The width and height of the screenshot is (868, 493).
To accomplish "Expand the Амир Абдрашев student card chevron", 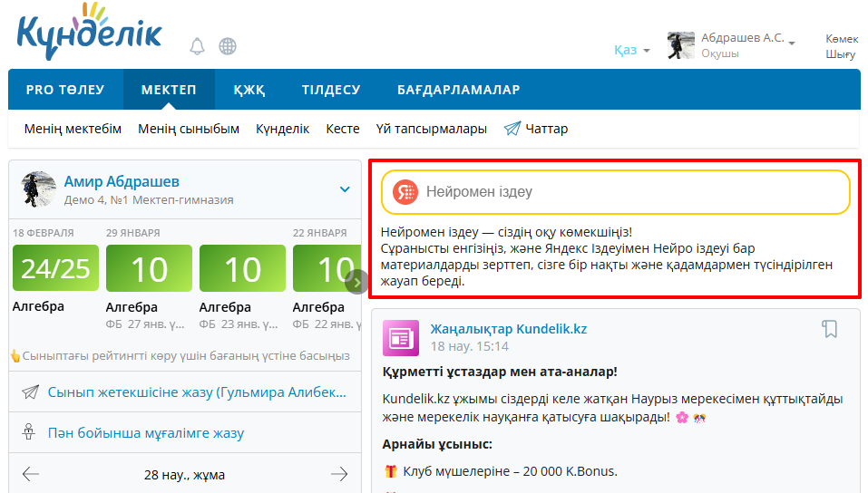I will coord(345,189).
